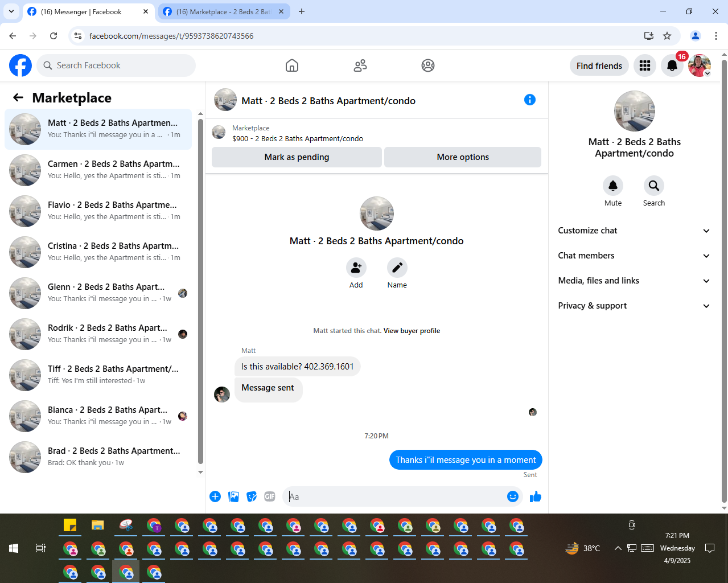
Task: Open Windows notification center icon
Action: tap(710, 548)
